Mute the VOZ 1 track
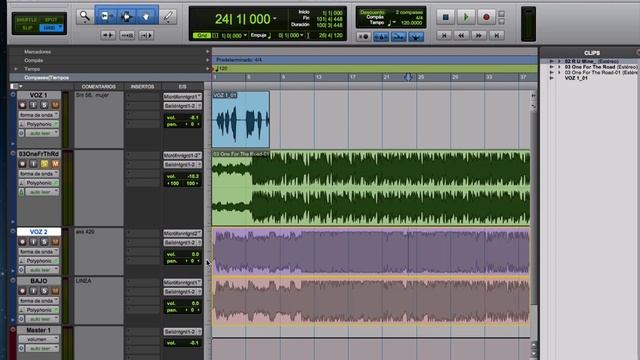640x360 pixels. [x=55, y=105]
